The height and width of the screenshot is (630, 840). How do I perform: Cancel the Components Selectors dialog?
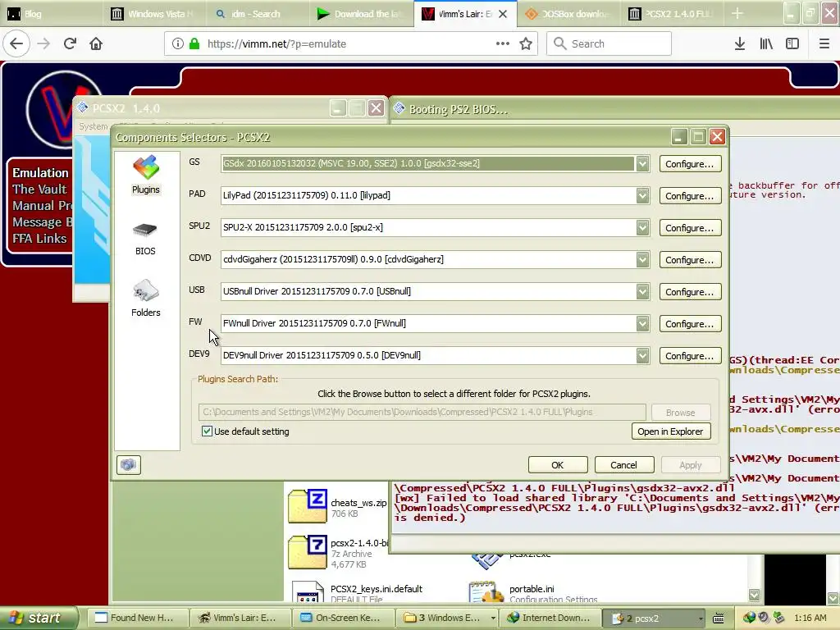[x=624, y=465]
